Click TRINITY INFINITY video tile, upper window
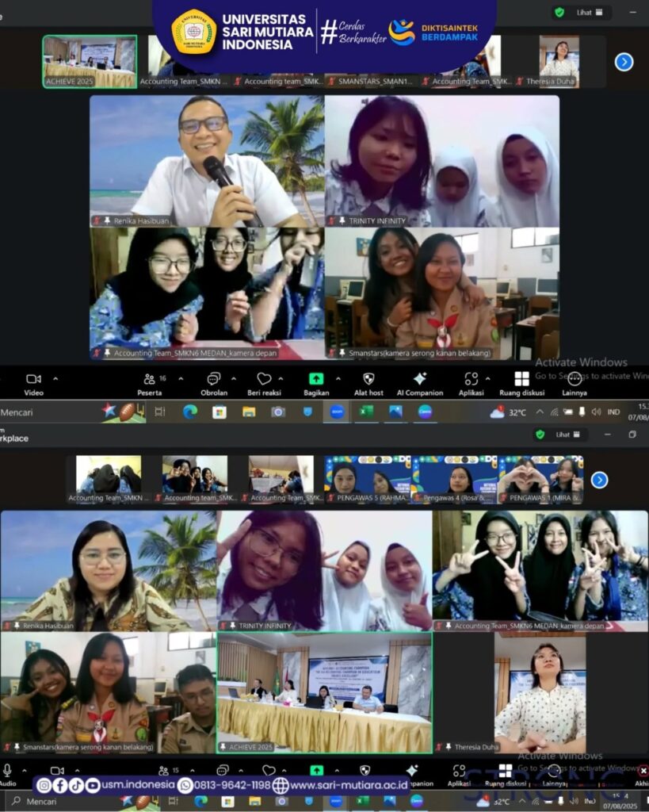649x812 pixels. click(x=442, y=161)
